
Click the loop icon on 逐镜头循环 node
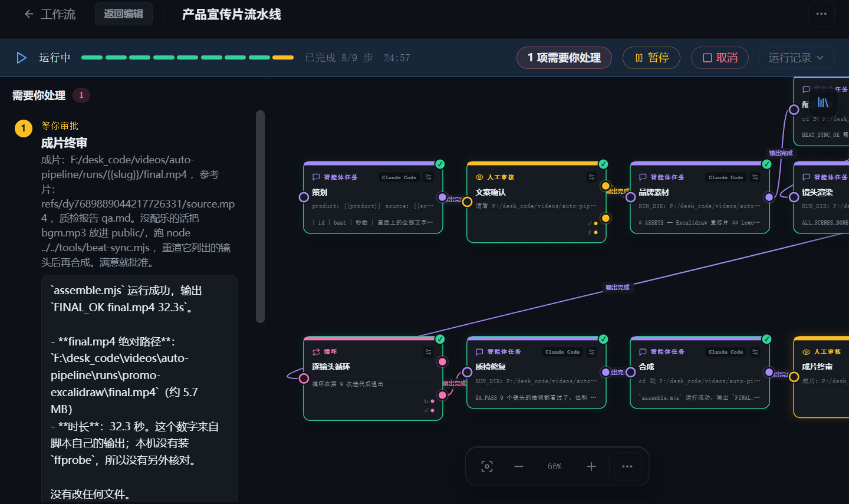pyautogui.click(x=316, y=352)
